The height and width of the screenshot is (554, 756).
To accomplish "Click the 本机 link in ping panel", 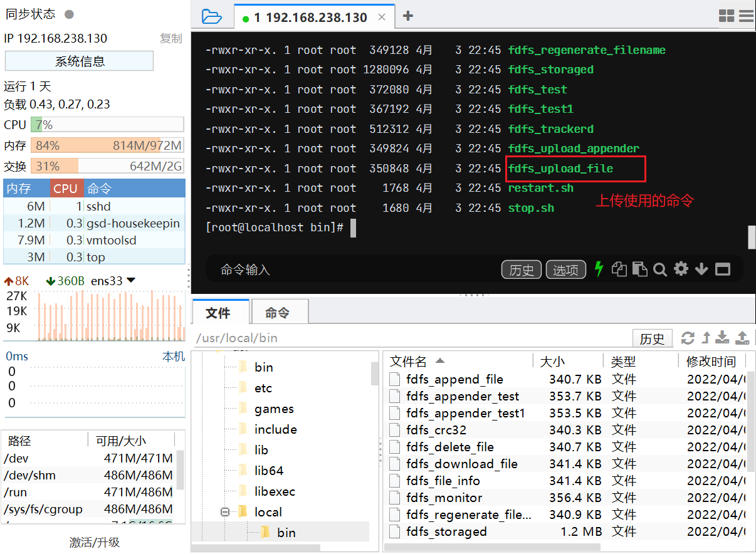I will coord(174,356).
